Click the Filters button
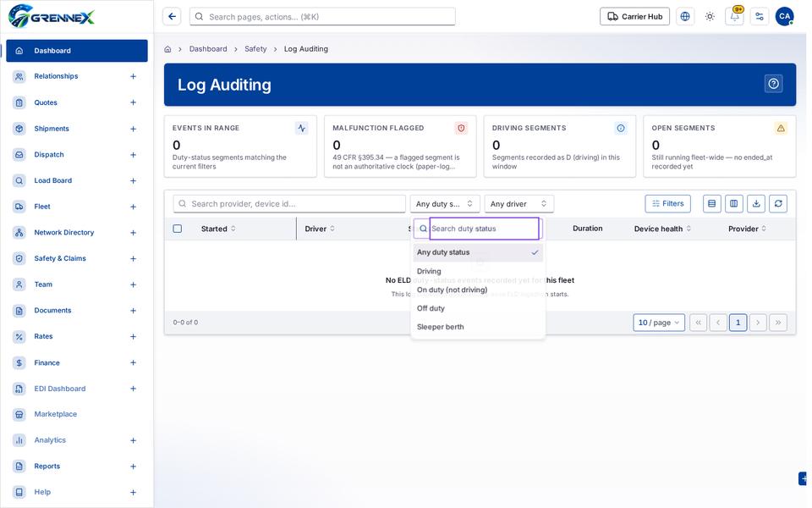The image size is (812, 508). (x=667, y=204)
